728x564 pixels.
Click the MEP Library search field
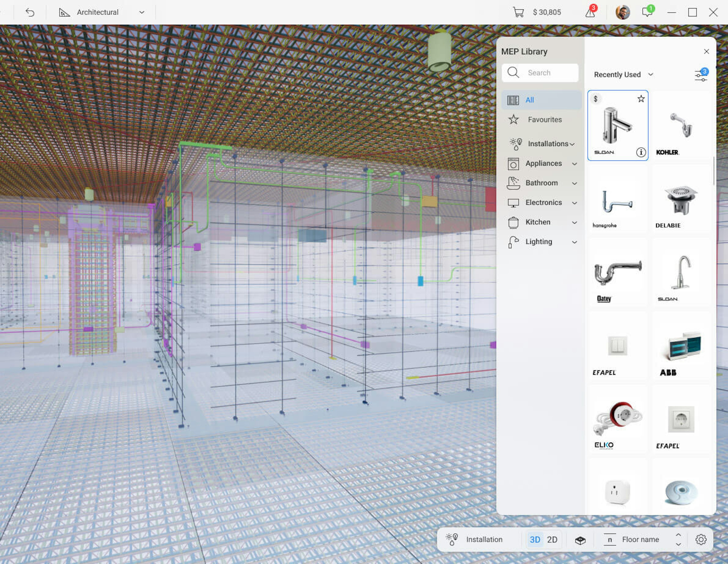point(540,73)
